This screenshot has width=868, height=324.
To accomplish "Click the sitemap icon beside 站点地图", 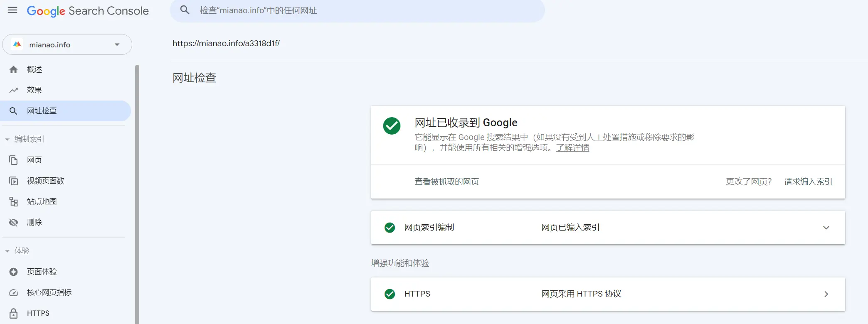I will (x=13, y=201).
